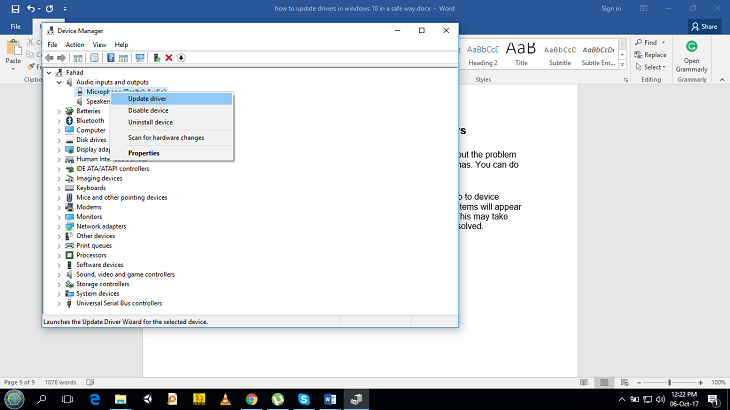730x410 pixels.
Task: Click the taskbar Search magnifier icon
Action: (42, 399)
